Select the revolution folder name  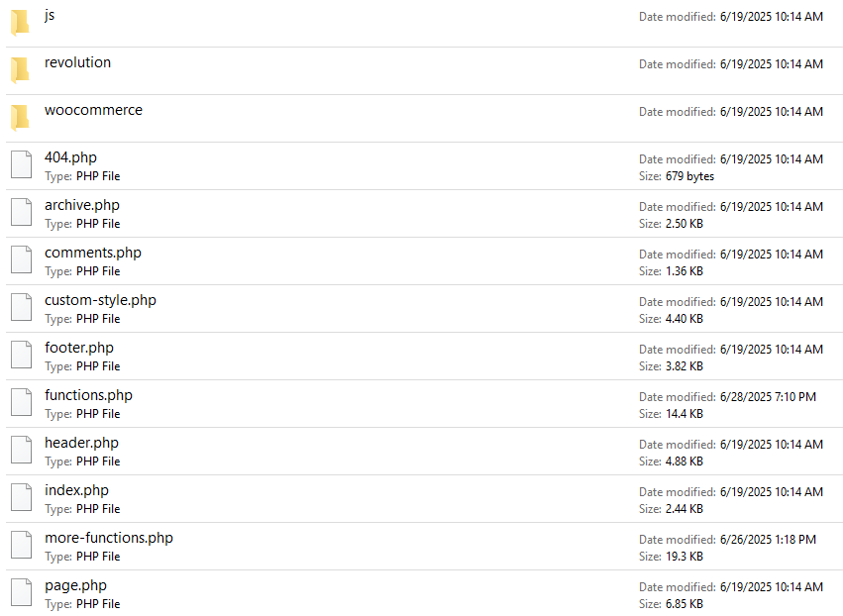pos(77,62)
